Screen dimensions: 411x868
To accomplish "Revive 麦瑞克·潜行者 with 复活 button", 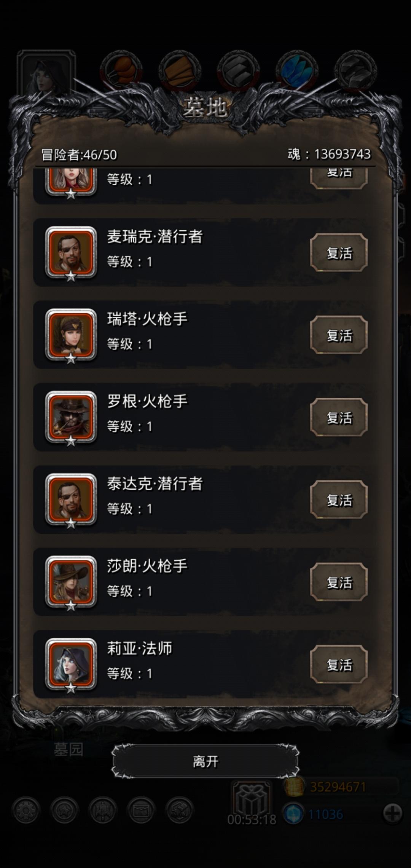I will (x=339, y=252).
